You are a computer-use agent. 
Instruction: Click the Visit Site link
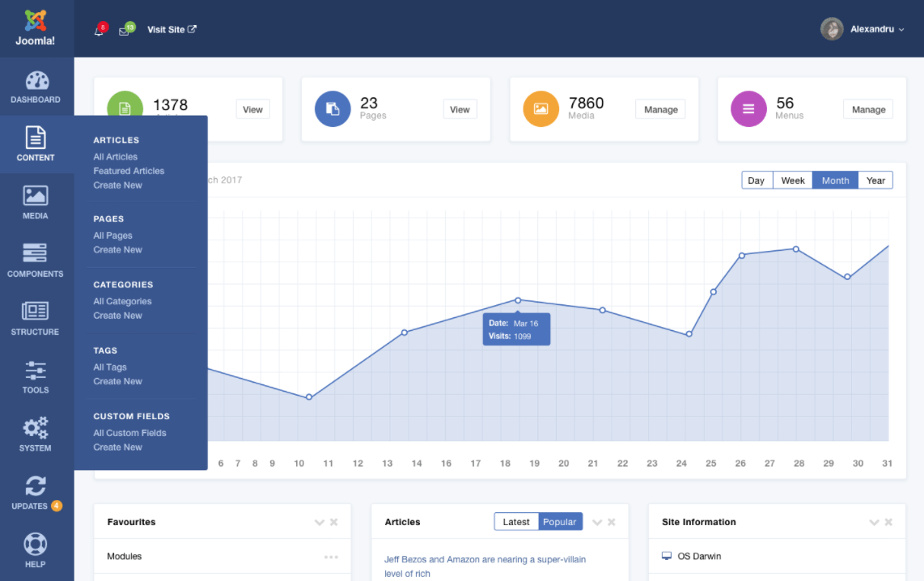pos(172,29)
